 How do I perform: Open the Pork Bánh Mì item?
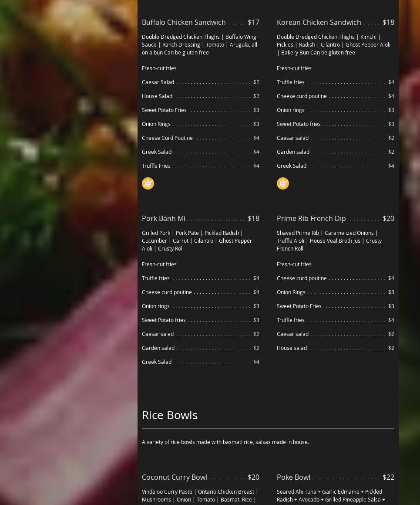pos(164,218)
